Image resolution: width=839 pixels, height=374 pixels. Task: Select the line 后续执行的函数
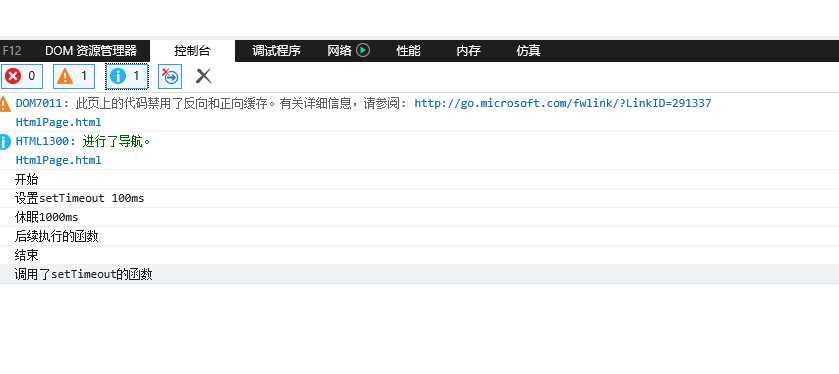(420, 236)
